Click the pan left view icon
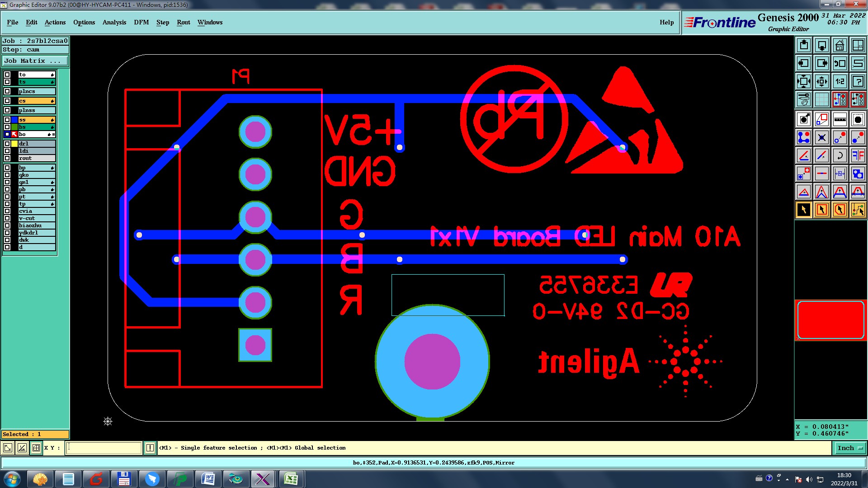 [804, 63]
